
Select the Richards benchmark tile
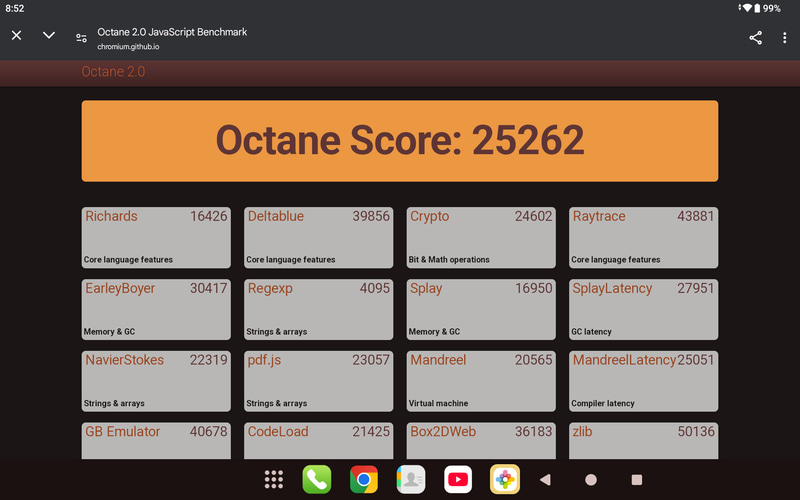156,237
